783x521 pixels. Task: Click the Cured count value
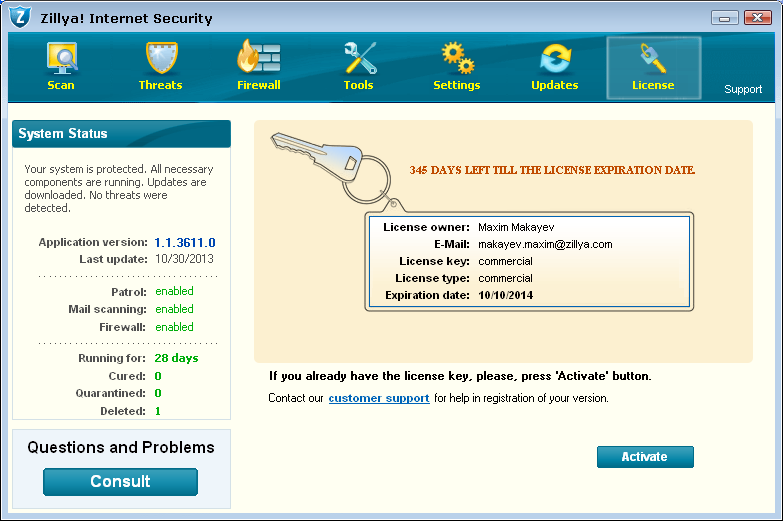coord(158,376)
